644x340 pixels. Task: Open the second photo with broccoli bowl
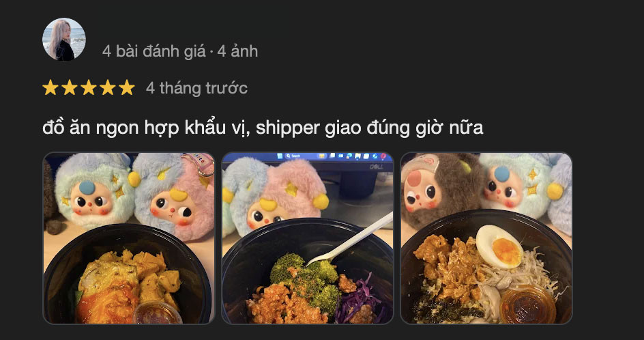coord(308,238)
